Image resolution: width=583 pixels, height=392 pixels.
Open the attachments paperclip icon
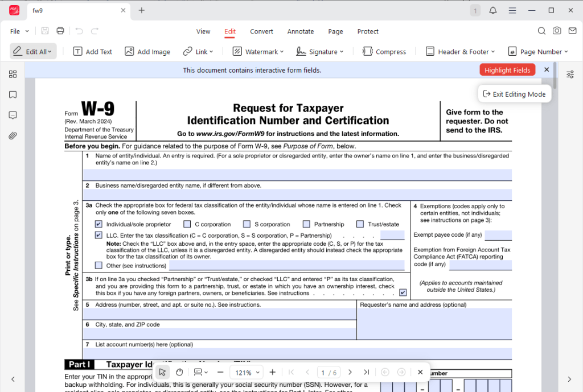point(13,135)
